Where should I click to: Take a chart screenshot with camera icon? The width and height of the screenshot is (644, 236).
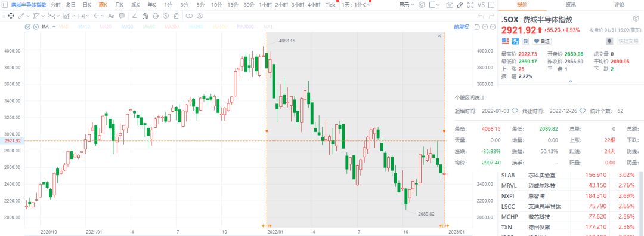tap(450, 5)
